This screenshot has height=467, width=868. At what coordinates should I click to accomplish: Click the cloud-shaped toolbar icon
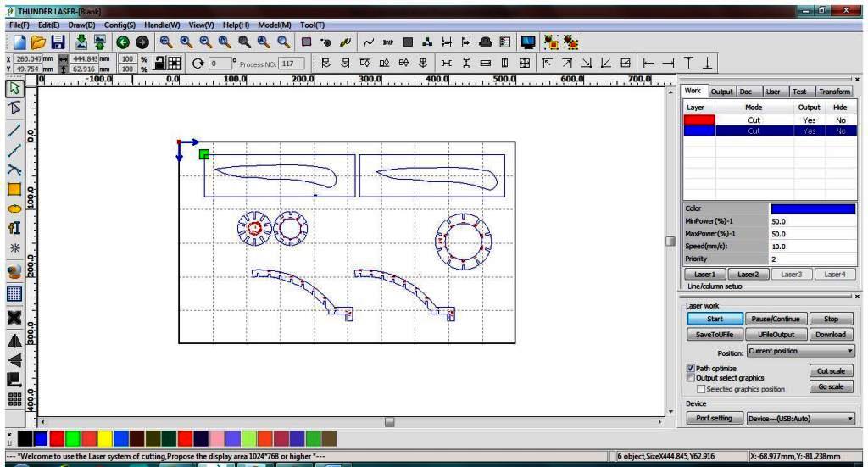pos(486,42)
